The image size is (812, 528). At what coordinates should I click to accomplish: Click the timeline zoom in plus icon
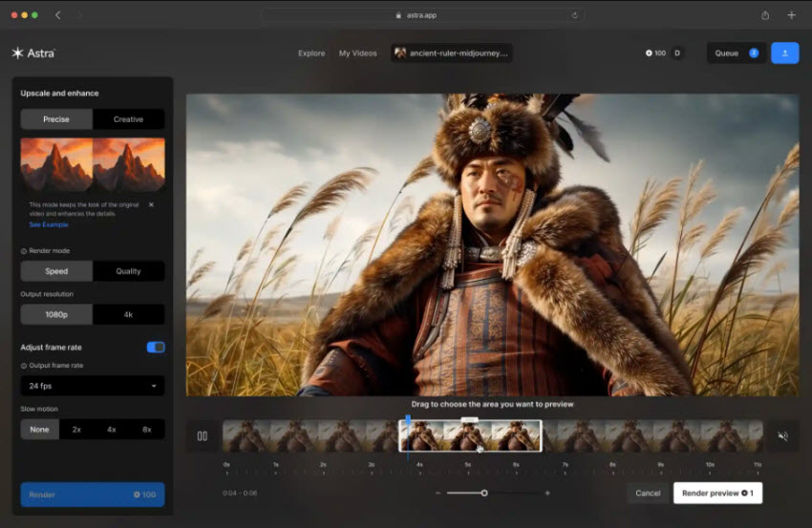(547, 493)
